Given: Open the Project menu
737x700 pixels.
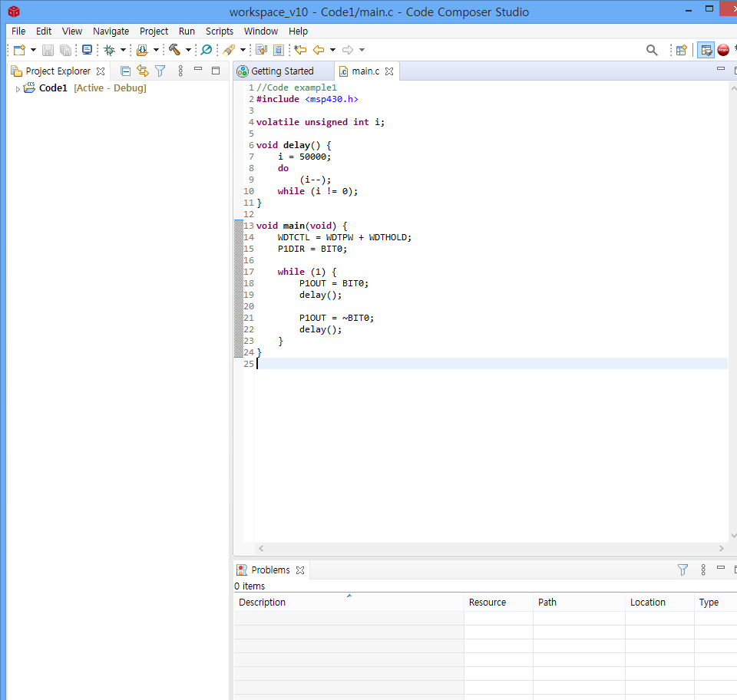Looking at the screenshot, I should (x=154, y=31).
